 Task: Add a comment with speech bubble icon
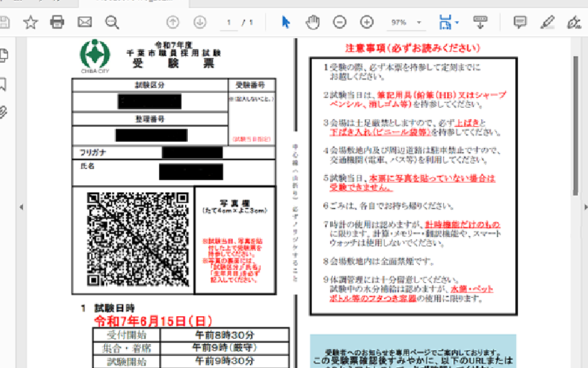(520, 22)
